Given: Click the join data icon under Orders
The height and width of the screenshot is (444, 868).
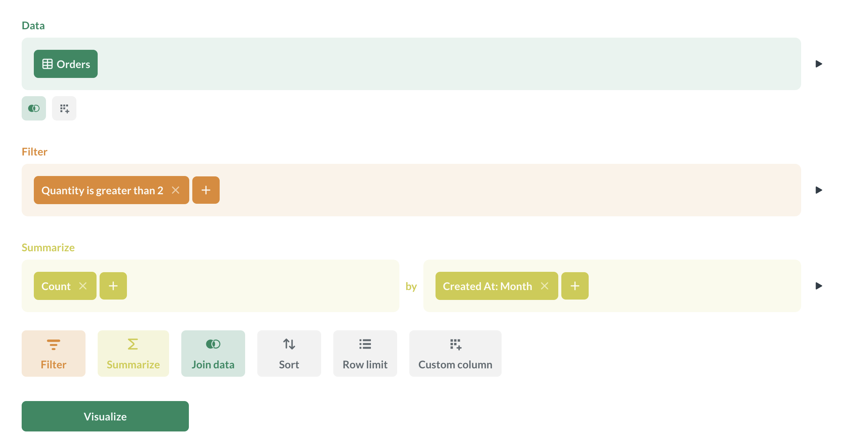Looking at the screenshot, I should 34,108.
